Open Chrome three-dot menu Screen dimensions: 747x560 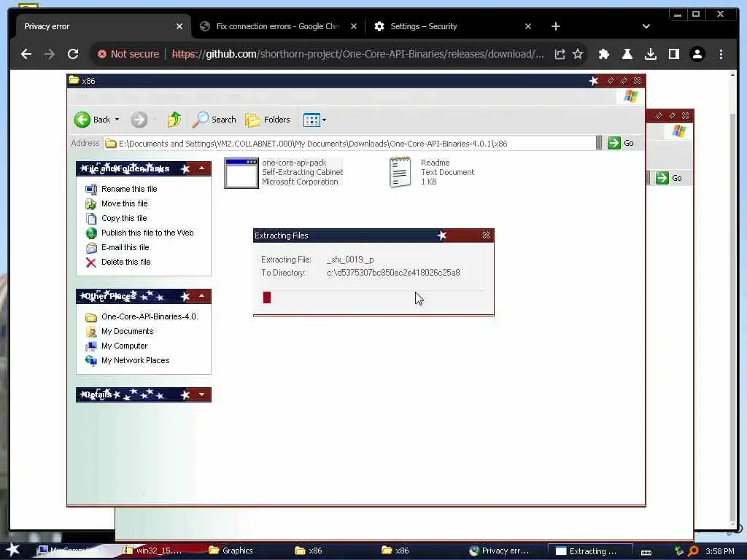pyautogui.click(x=721, y=54)
